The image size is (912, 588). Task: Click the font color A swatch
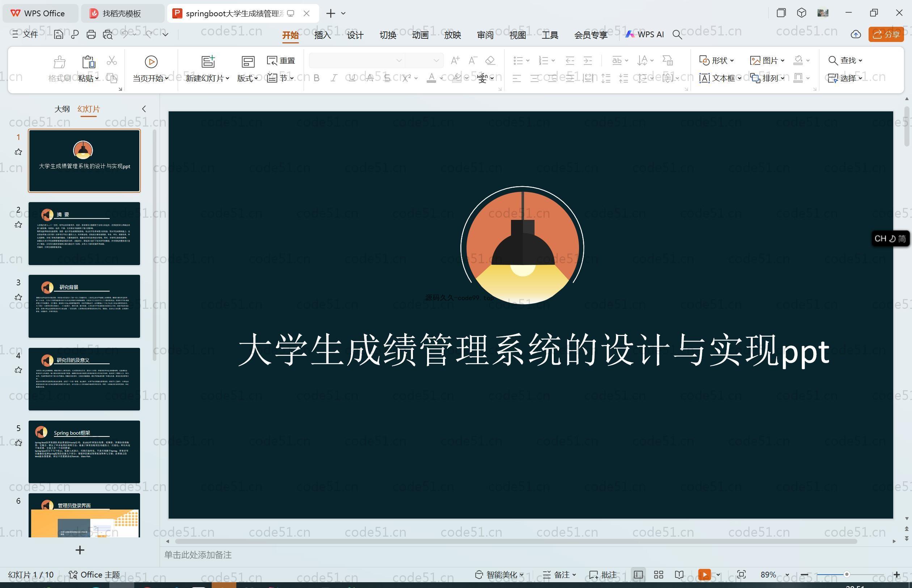coord(431,78)
